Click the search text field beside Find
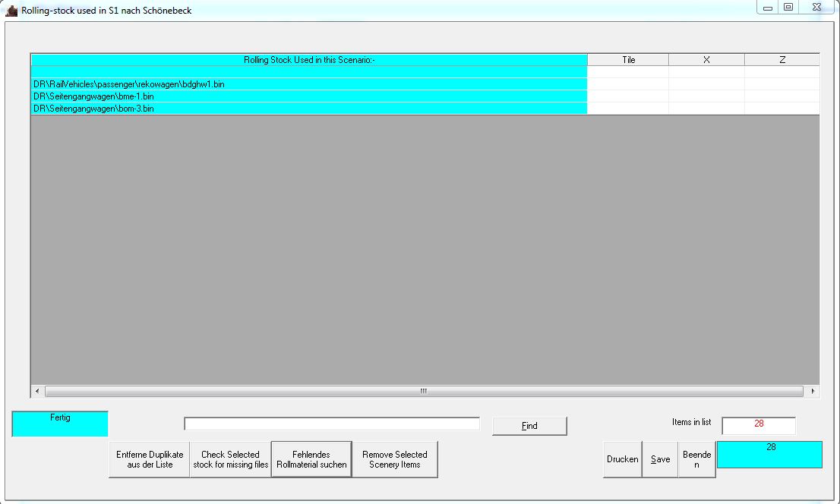The image size is (840, 504). (332, 424)
